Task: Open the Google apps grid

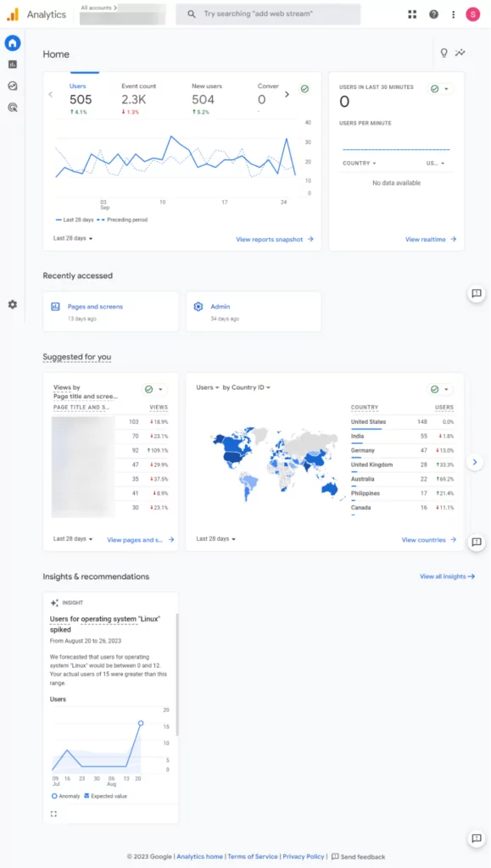Action: [x=412, y=14]
